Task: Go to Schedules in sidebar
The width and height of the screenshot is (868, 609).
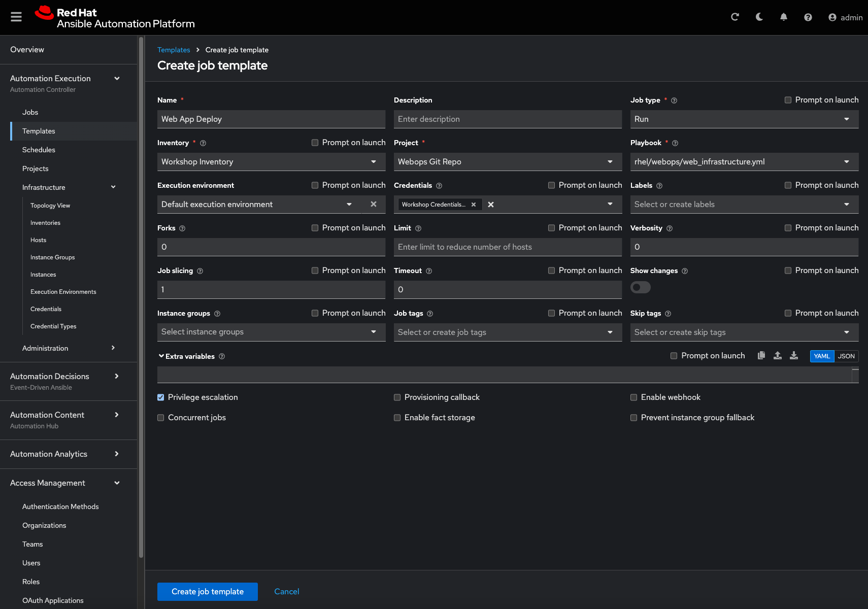Action: click(x=39, y=150)
